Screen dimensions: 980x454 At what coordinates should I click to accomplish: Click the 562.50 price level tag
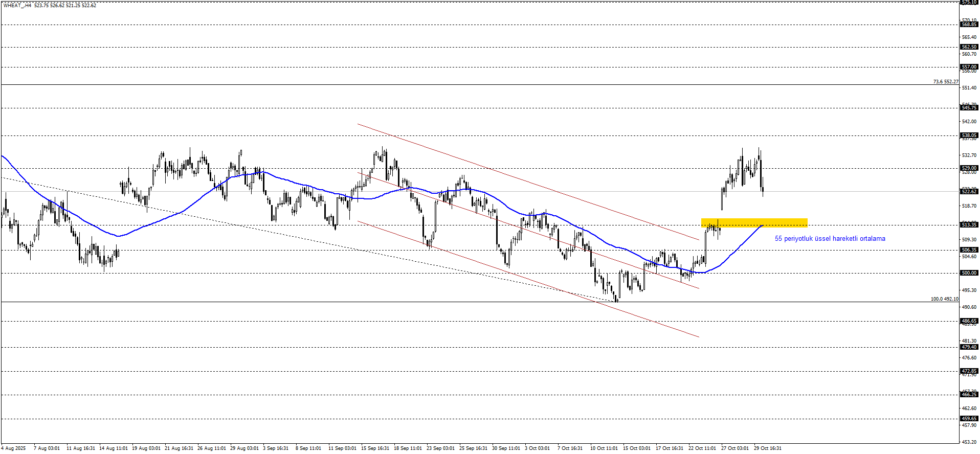click(969, 47)
